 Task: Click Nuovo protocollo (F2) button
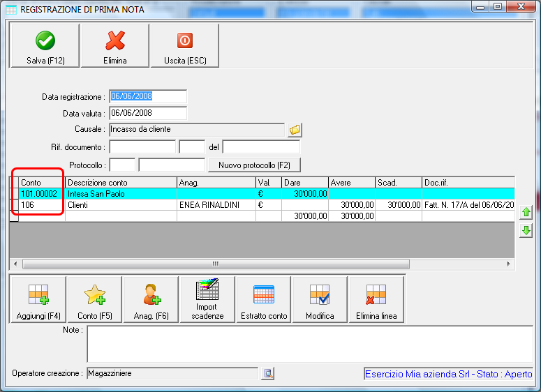[254, 165]
